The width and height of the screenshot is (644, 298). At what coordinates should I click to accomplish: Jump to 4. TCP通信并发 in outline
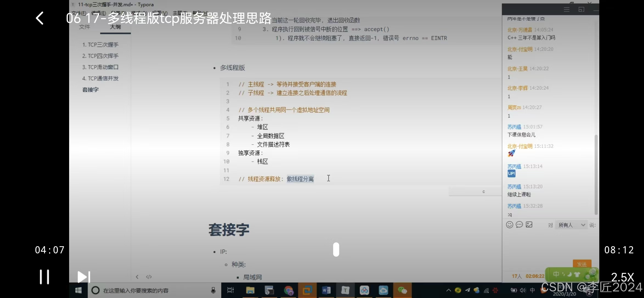[x=100, y=78]
